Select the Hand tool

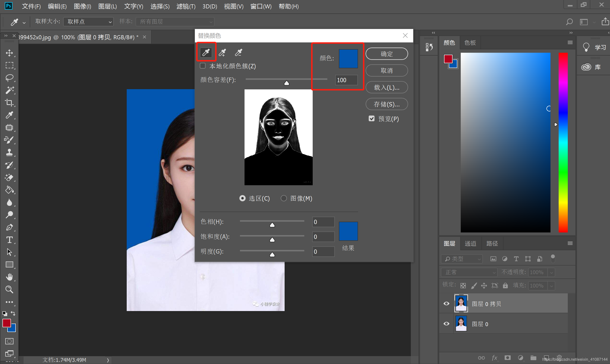pyautogui.click(x=9, y=277)
